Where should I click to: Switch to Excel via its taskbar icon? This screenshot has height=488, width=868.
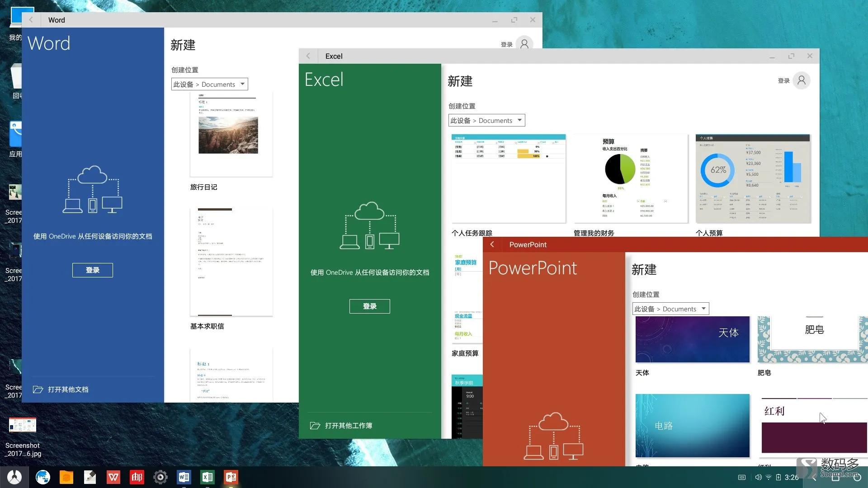click(x=208, y=477)
